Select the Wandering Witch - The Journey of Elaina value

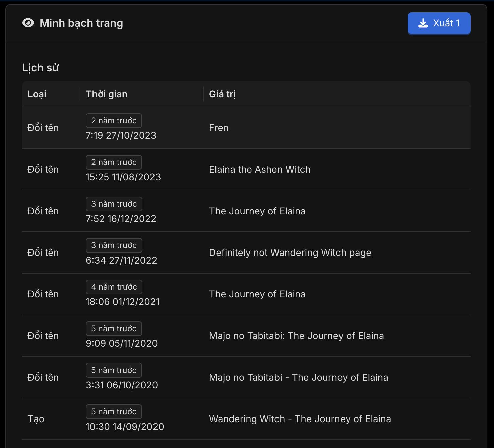click(x=300, y=419)
